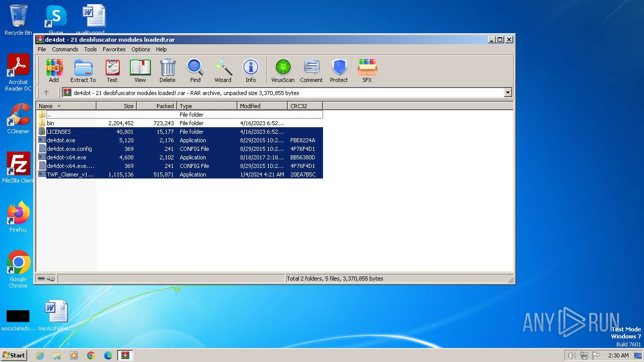Select the de4dot.exe.config file
The image size is (644, 362).
[180, 149]
